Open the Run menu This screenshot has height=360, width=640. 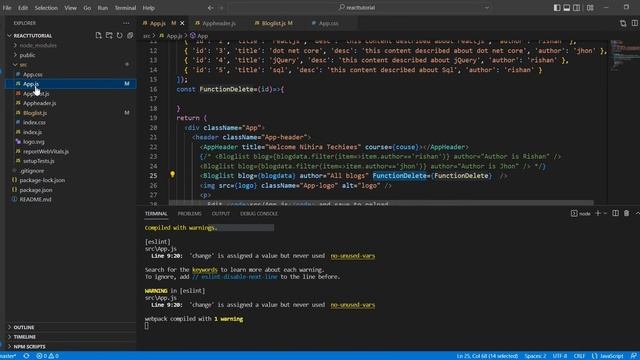tap(102, 8)
